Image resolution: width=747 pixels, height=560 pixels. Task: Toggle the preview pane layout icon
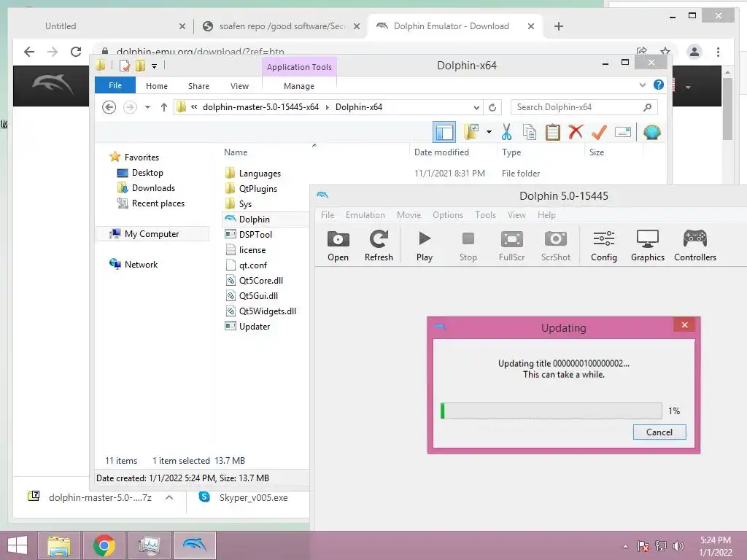tap(444, 132)
